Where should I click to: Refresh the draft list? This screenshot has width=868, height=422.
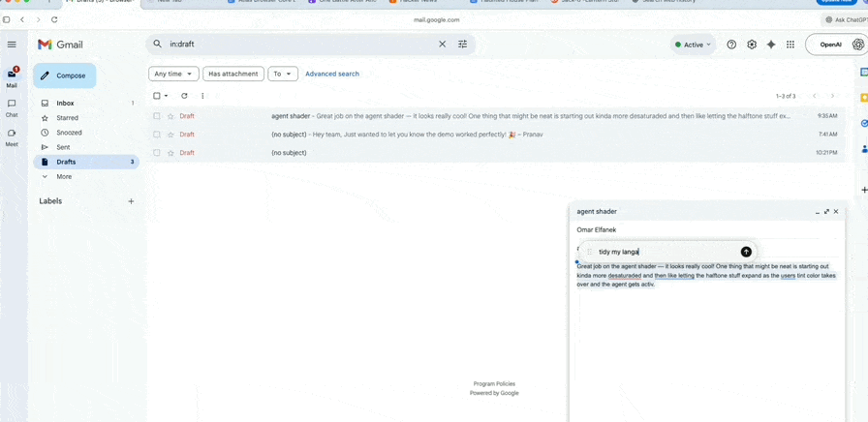(x=184, y=96)
